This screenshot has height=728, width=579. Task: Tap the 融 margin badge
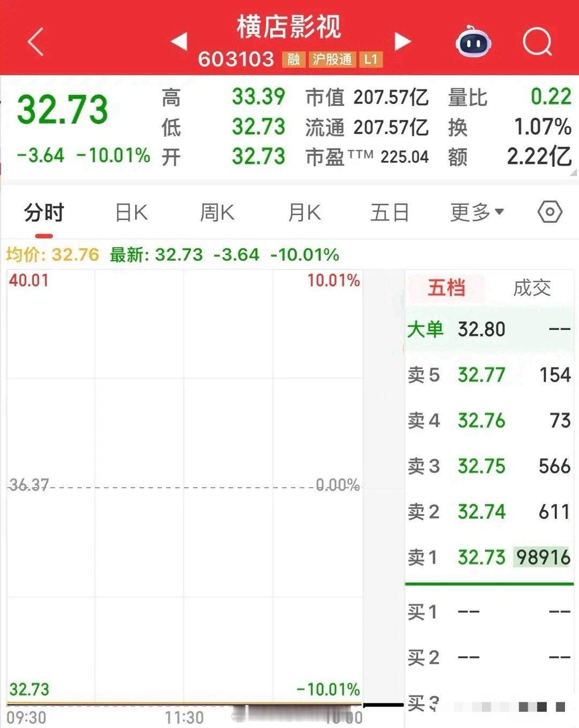[294, 59]
